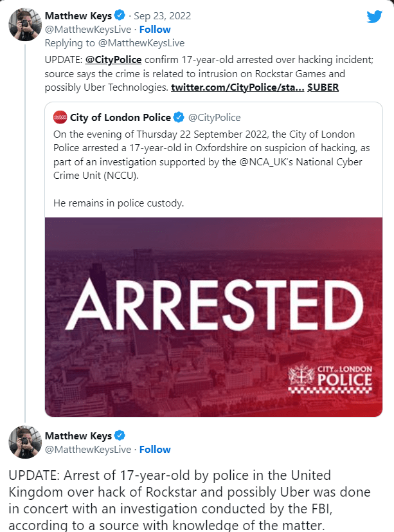Click City of London Police avatar icon
The image size is (394, 532).
(60, 117)
